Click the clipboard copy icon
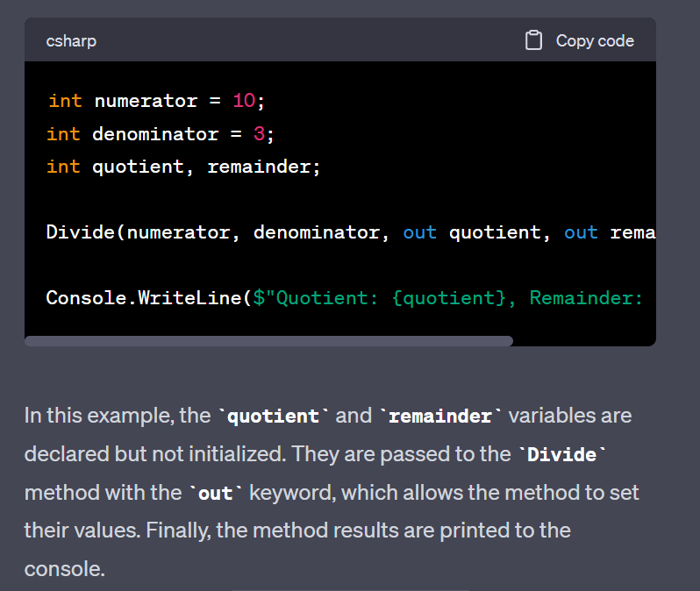This screenshot has width=700, height=591. click(533, 40)
